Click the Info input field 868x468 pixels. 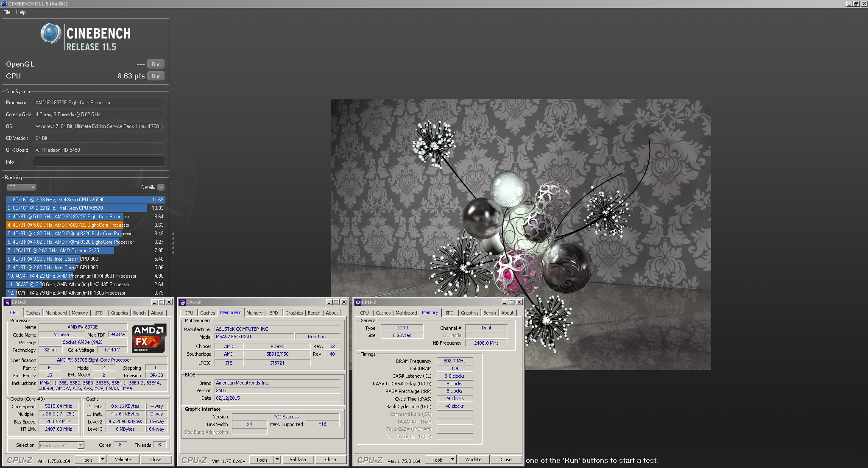99,162
